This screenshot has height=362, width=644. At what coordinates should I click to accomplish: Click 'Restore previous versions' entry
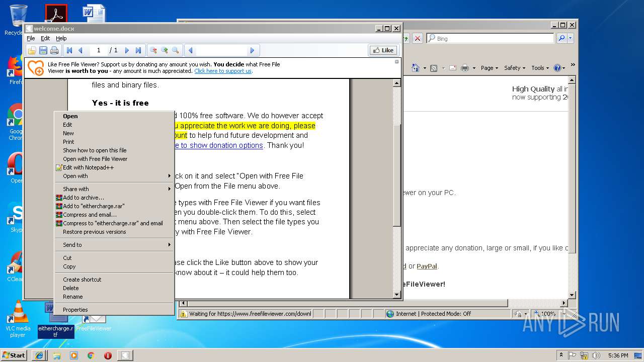pyautogui.click(x=114, y=232)
